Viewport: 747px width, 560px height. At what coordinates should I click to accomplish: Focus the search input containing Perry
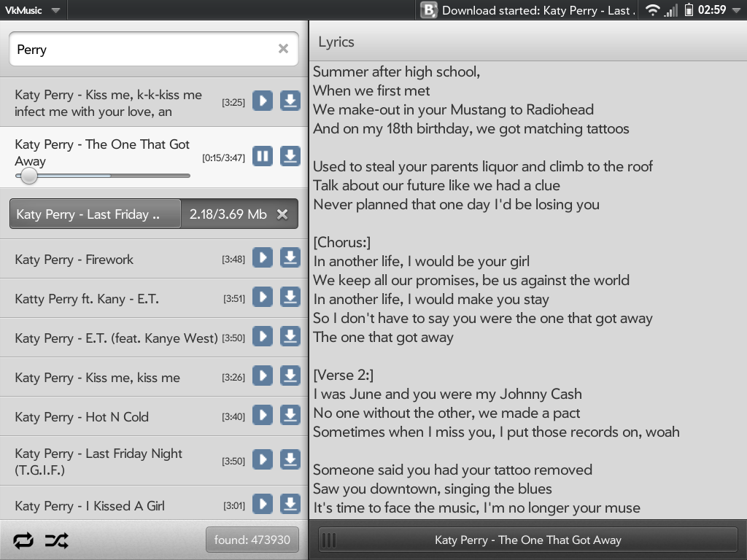point(142,49)
